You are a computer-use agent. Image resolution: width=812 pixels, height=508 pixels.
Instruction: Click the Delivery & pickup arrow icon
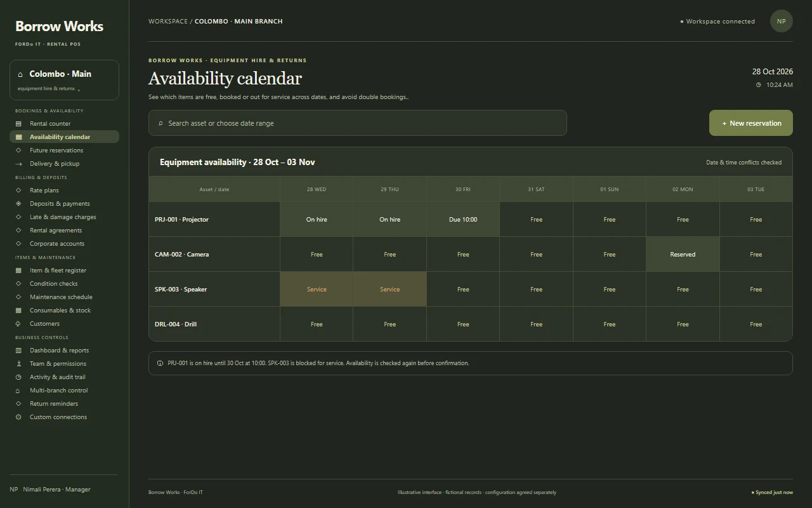point(18,164)
